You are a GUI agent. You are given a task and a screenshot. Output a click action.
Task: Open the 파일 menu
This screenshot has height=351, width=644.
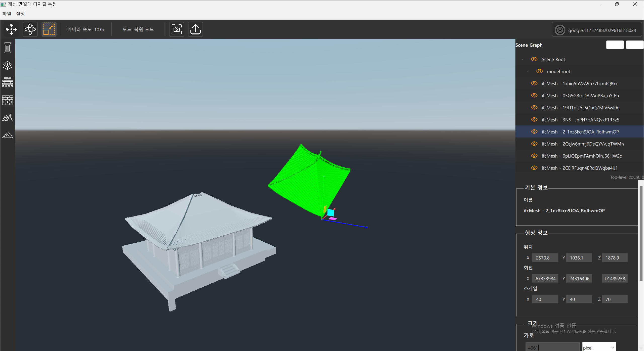click(7, 14)
